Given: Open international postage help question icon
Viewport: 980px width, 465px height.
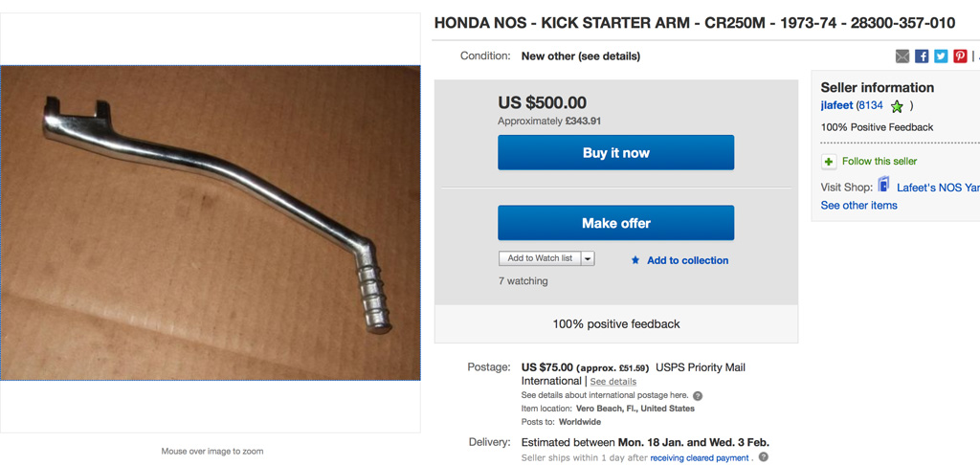Looking at the screenshot, I should click(698, 395).
